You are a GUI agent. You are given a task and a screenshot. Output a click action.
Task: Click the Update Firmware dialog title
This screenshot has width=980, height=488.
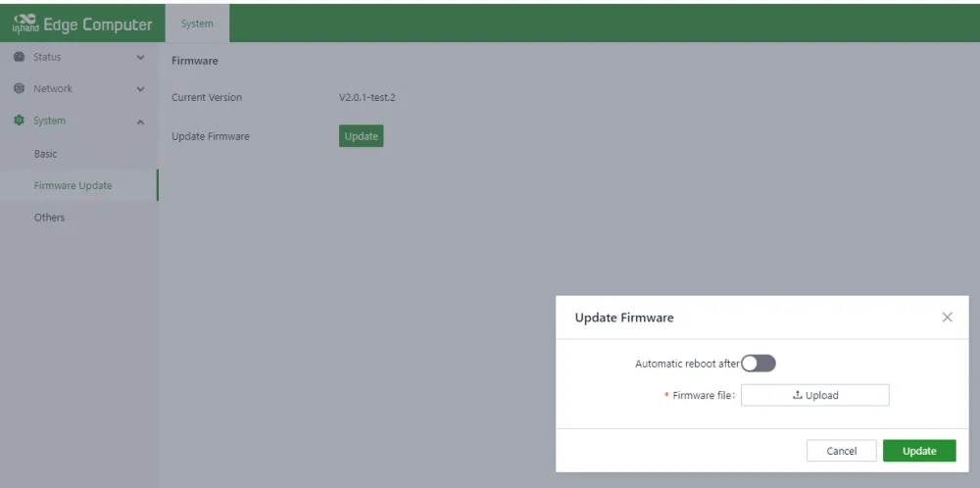point(624,317)
